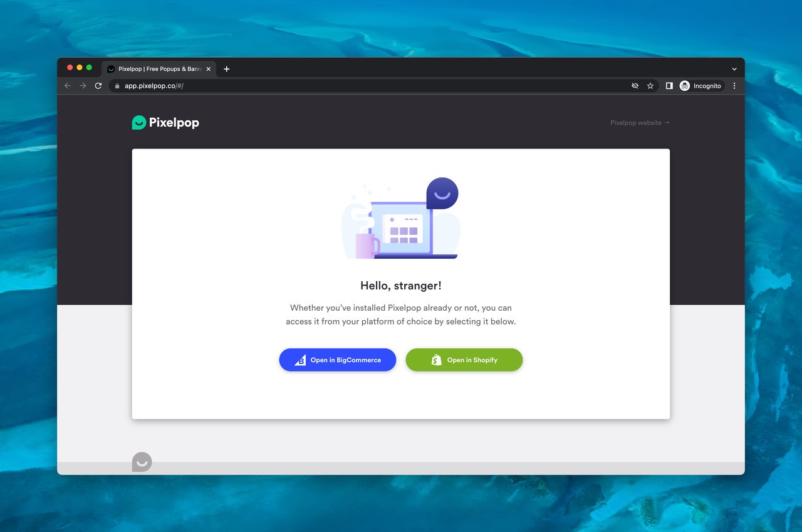Open the Pixelpop website link
This screenshot has width=802, height=532.
click(x=640, y=123)
